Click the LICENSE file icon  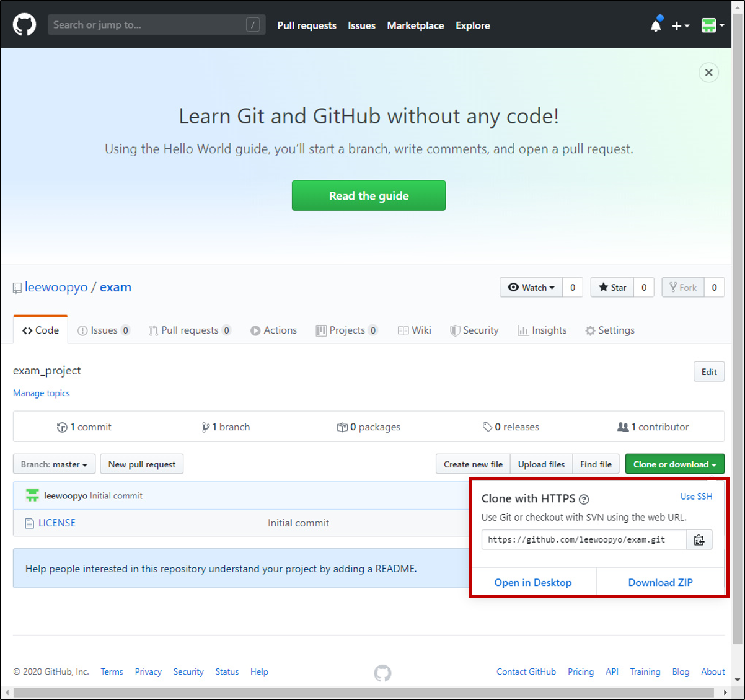click(29, 523)
